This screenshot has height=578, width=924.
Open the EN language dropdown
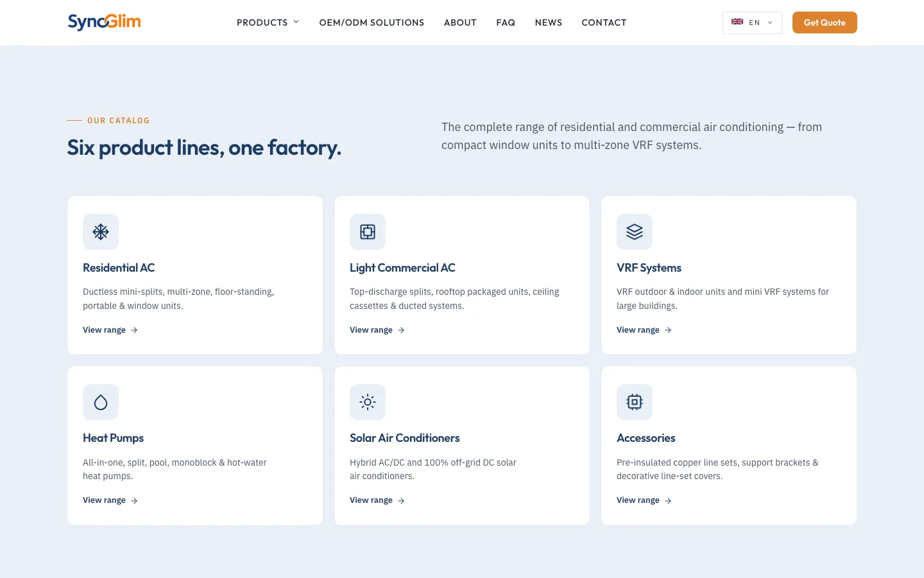pos(752,22)
